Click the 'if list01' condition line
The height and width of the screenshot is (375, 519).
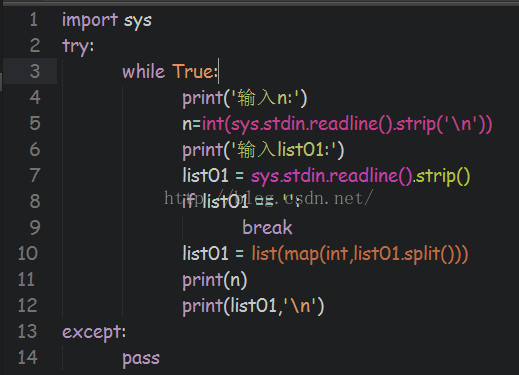pyautogui.click(x=242, y=201)
